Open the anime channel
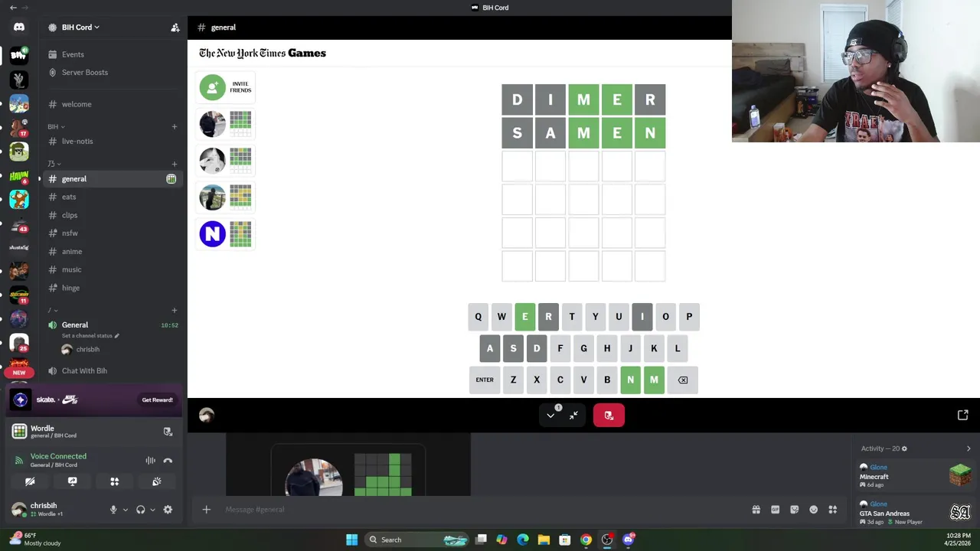 (72, 252)
